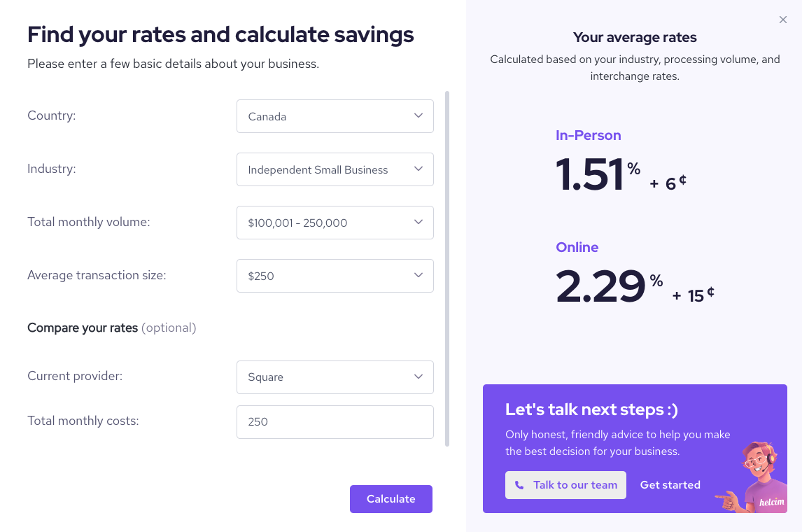Open the Total monthly volume dropdown
802x532 pixels.
[x=335, y=223]
